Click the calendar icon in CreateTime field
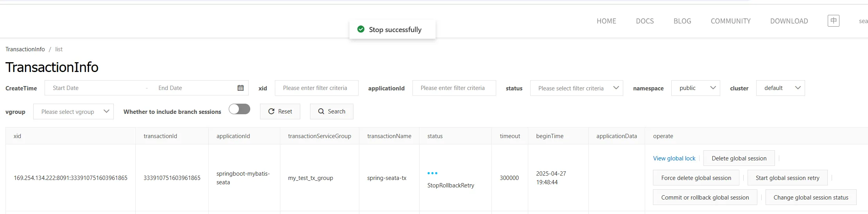 240,88
